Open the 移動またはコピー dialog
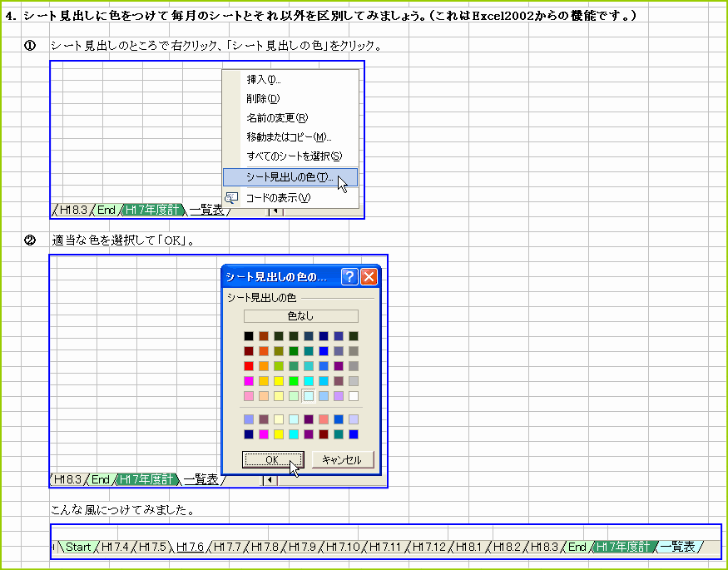Viewport: 728px width, 570px height. [x=281, y=136]
